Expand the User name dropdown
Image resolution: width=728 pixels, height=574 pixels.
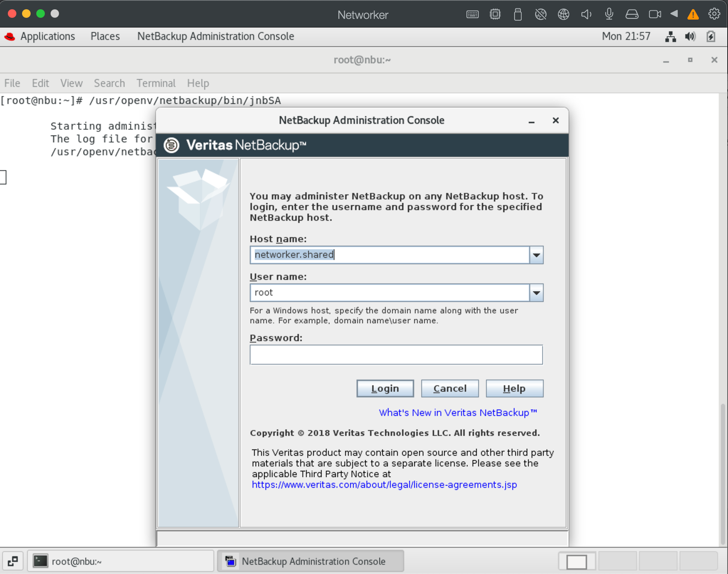pyautogui.click(x=536, y=293)
